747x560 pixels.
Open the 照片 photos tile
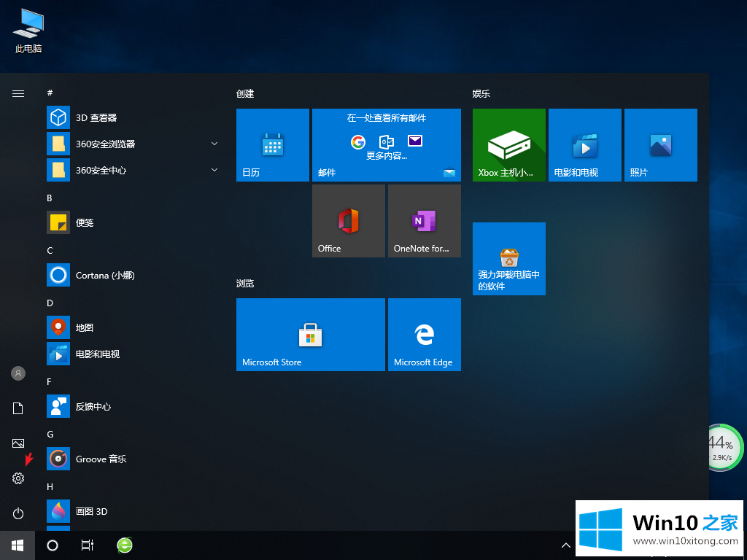click(x=661, y=145)
